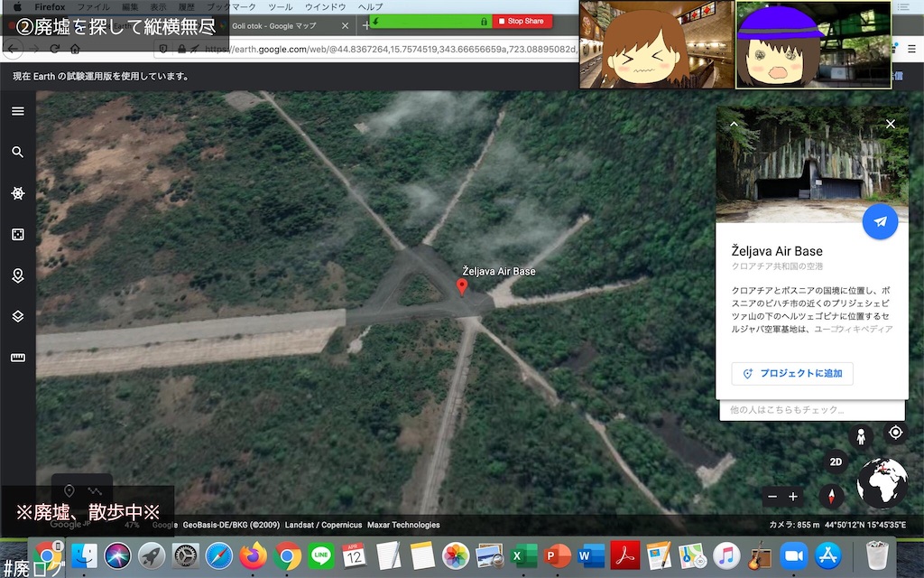Close the Željava Air Base info card
Screen dimensions: 924x578
pos(891,124)
